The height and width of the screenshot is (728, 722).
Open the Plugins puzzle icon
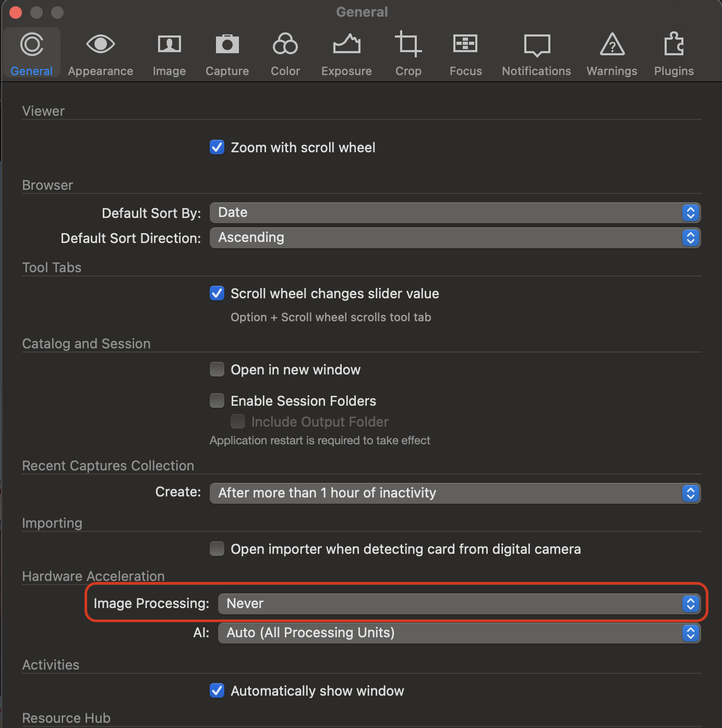pos(673,44)
